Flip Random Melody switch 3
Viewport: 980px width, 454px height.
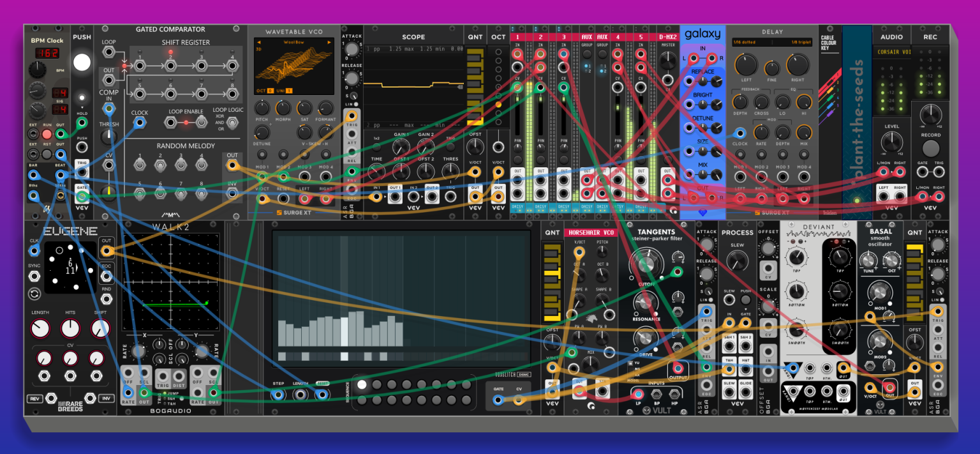point(181,165)
